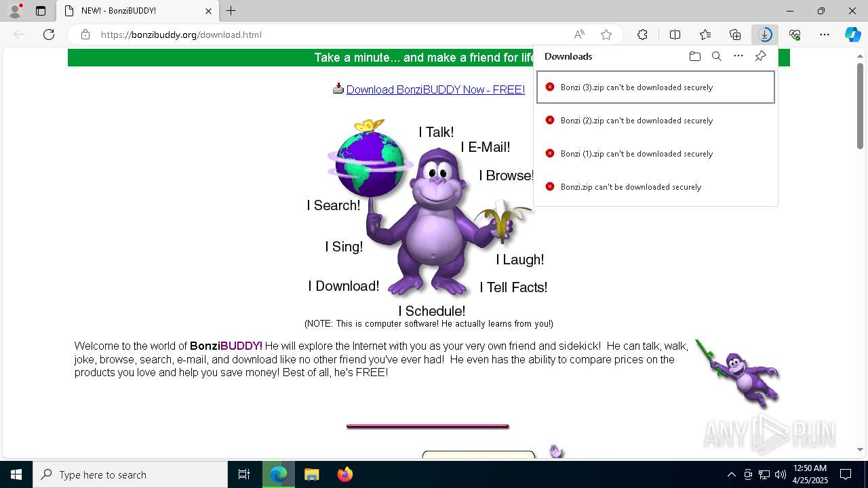Image resolution: width=868 pixels, height=488 pixels.
Task: Select Bonzi.zip blocked download entry
Action: tap(656, 187)
